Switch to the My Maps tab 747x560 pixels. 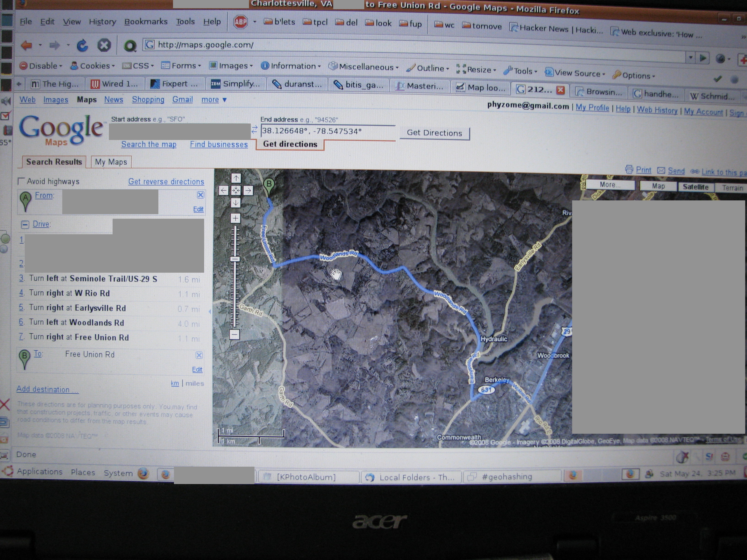click(x=111, y=162)
